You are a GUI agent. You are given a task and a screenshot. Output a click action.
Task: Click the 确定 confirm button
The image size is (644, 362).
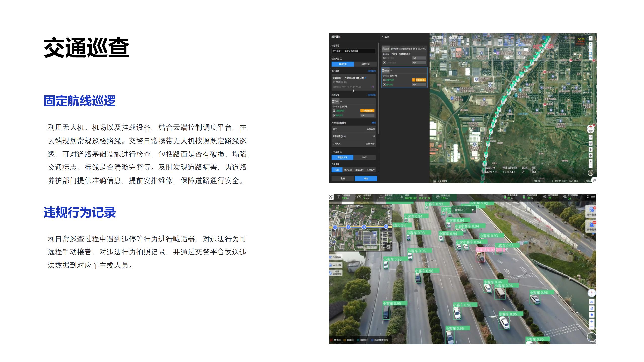tap(366, 178)
